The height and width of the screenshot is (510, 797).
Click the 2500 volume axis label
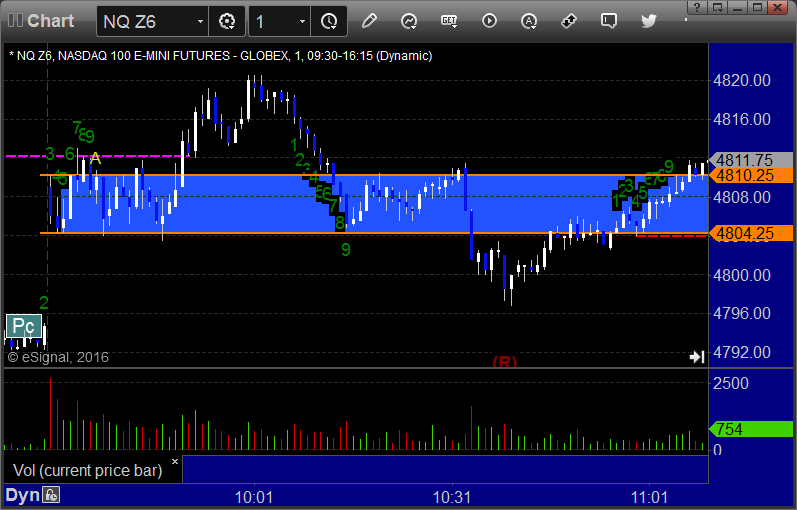pyautogui.click(x=731, y=383)
